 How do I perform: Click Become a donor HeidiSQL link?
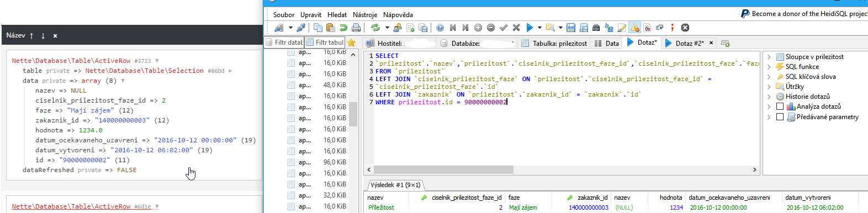(805, 14)
